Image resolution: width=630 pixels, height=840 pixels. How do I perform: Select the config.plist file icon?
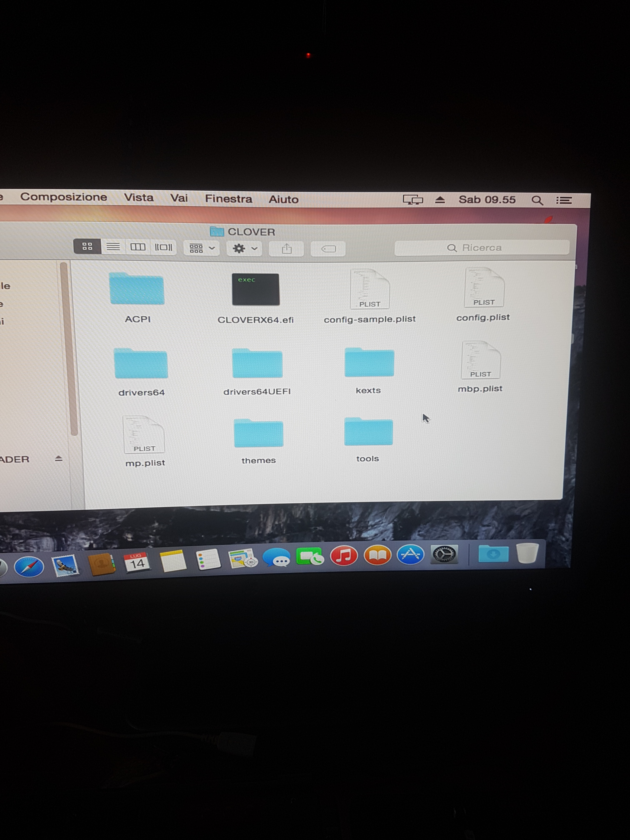point(484,287)
